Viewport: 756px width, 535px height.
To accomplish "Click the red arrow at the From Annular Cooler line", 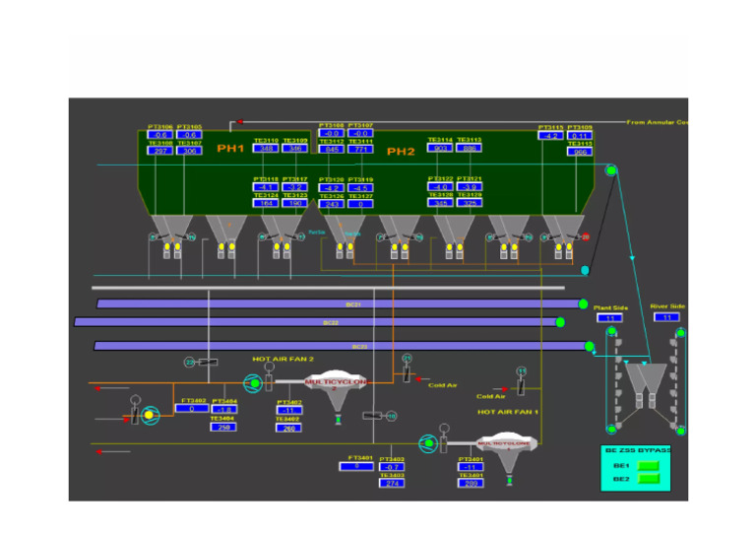I will tap(239, 122).
